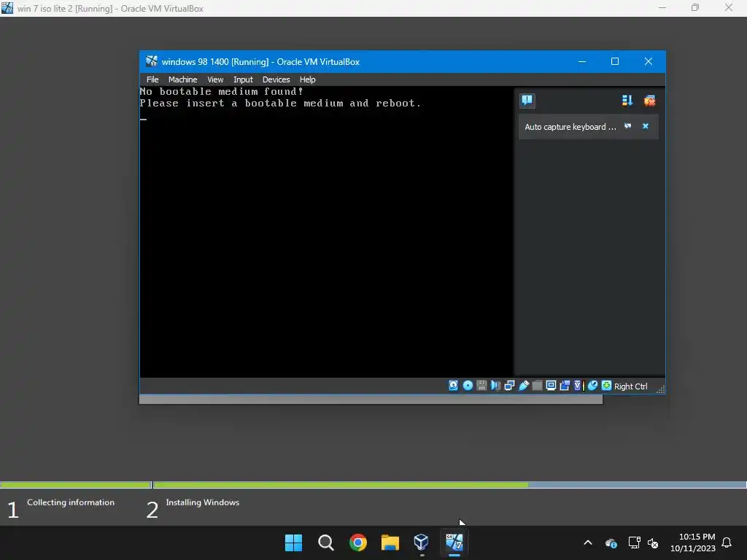Image resolution: width=747 pixels, height=560 pixels.
Task: Click the horizontal scrollbar below the VM window
Action: 371,400
